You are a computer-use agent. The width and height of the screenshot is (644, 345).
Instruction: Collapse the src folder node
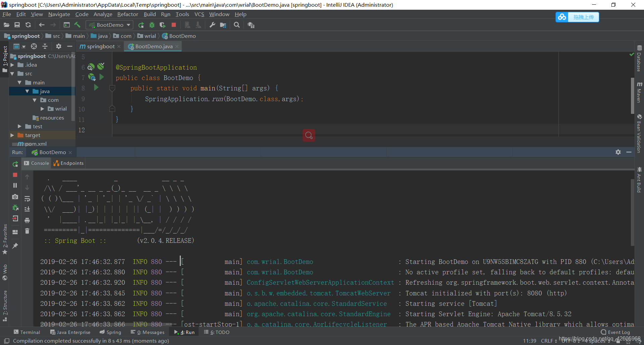pyautogui.click(x=12, y=74)
